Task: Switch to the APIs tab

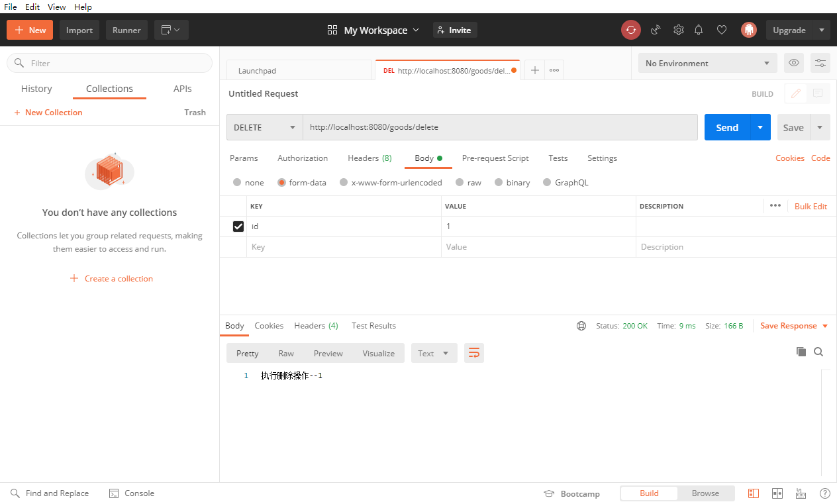Action: 183,89
